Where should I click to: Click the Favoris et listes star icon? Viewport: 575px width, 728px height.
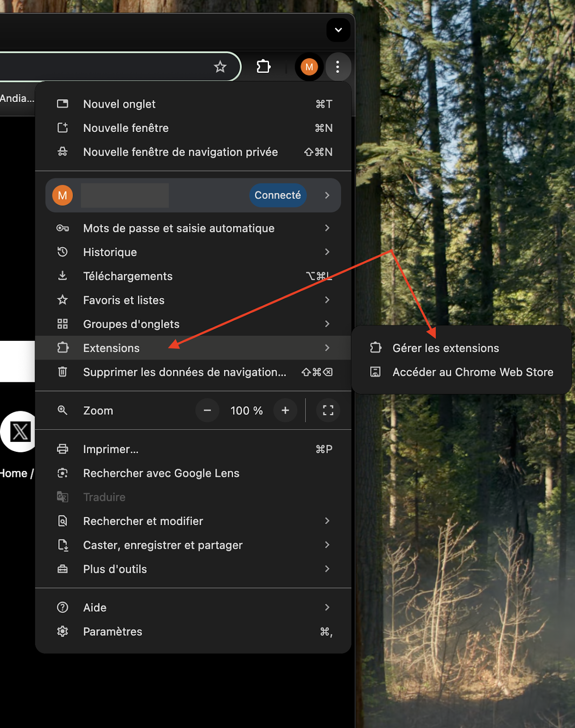pos(63,300)
